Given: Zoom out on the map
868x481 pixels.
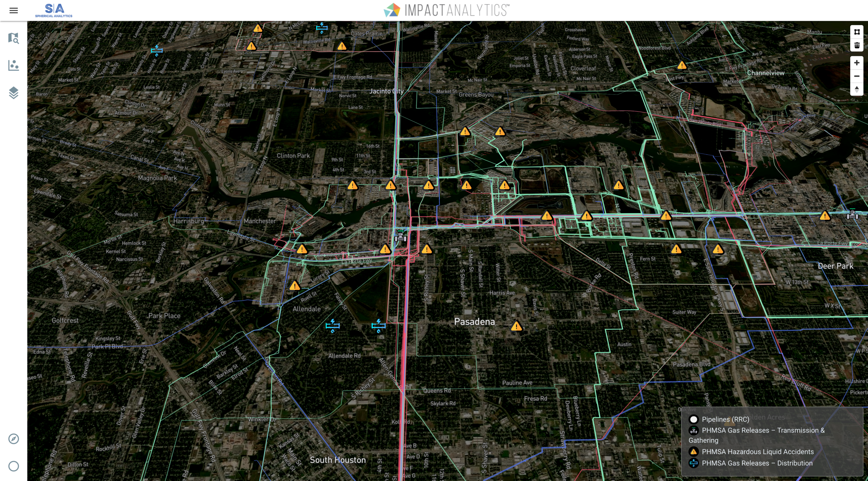Looking at the screenshot, I should (x=857, y=76).
